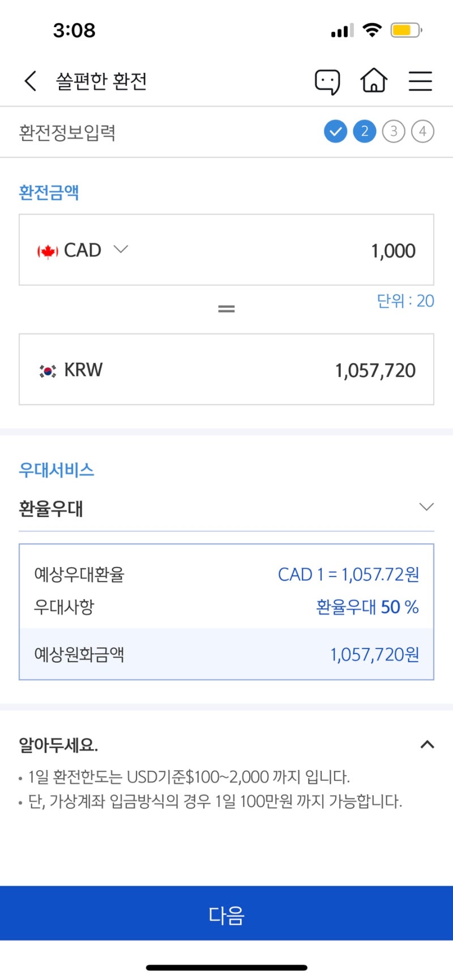This screenshot has width=453, height=980.
Task: Tap the 우대서비스 section label
Action: pyautogui.click(x=57, y=470)
